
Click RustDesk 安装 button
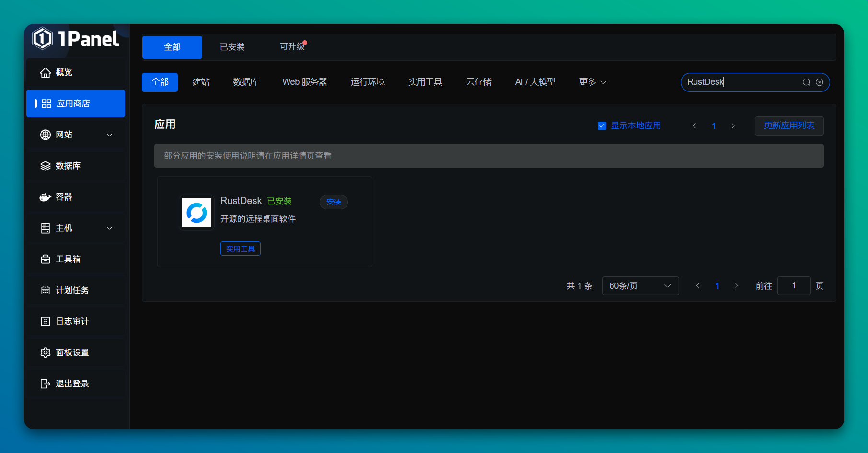334,202
